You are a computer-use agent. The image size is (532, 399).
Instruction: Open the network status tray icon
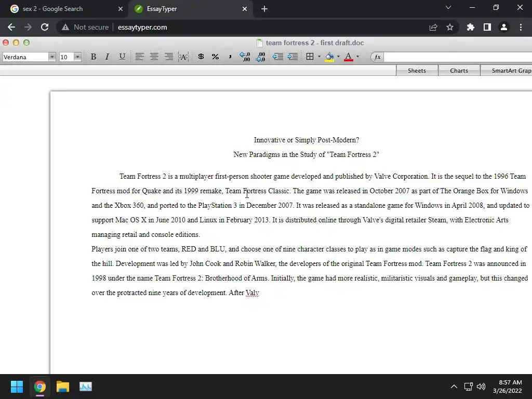click(x=469, y=387)
